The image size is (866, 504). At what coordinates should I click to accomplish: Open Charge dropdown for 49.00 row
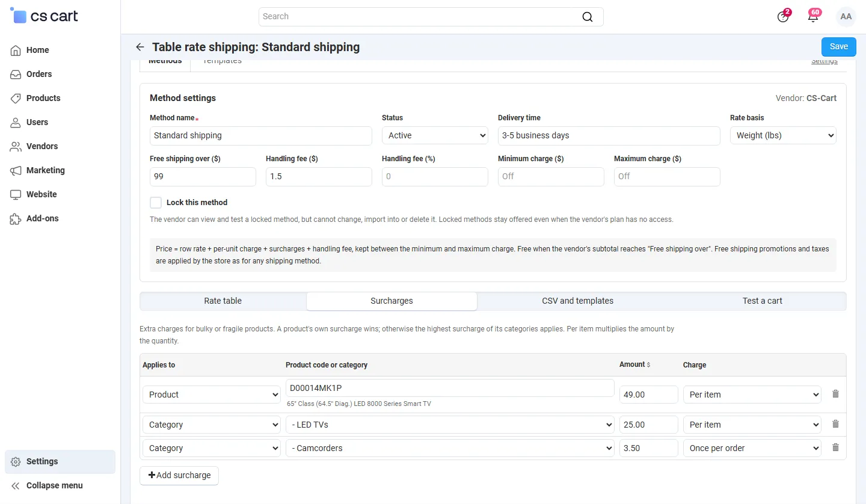coord(752,395)
